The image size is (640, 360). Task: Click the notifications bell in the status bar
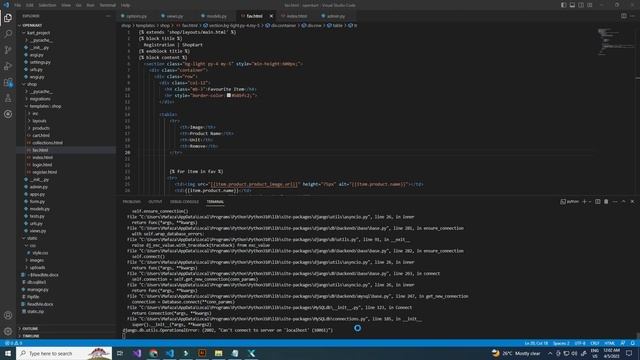633,343
